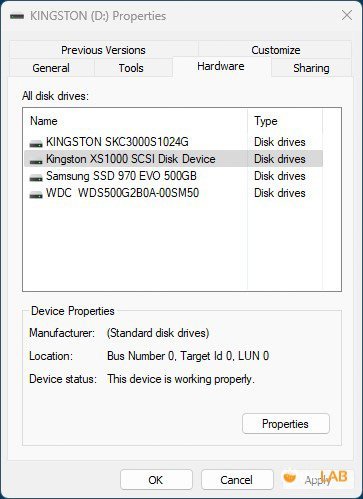Sort by the Name column header
This screenshot has height=499, width=363.
click(x=135, y=121)
